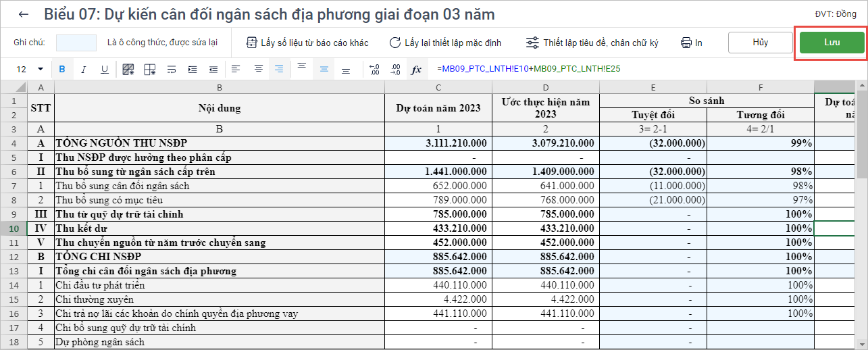Align cell content to top
This screenshot has width=868, height=350.
[302, 66]
